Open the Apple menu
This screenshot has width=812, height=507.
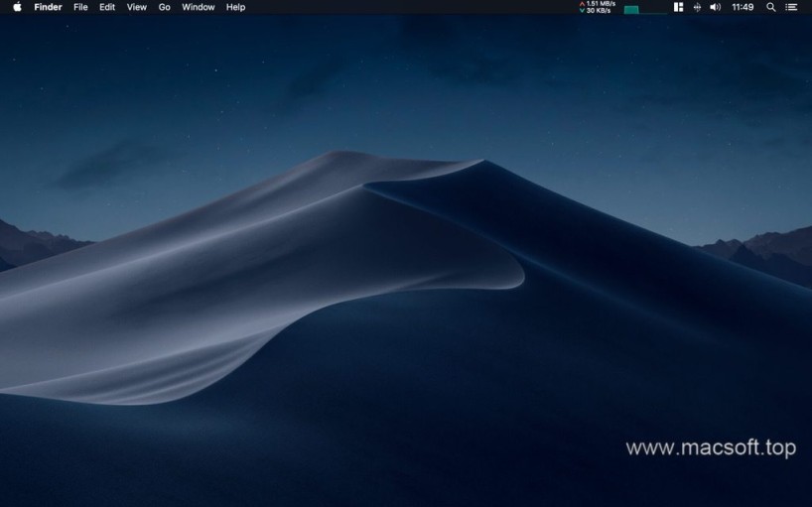17,7
